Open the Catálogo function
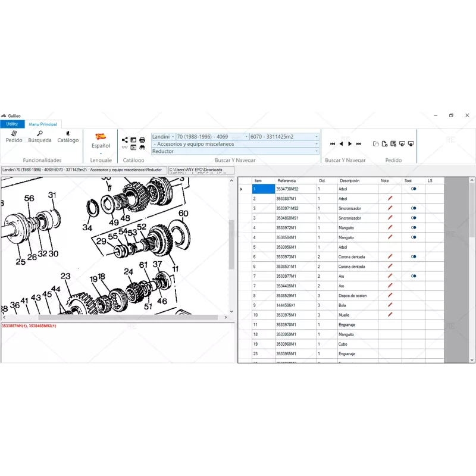476x476 pixels. (68, 137)
